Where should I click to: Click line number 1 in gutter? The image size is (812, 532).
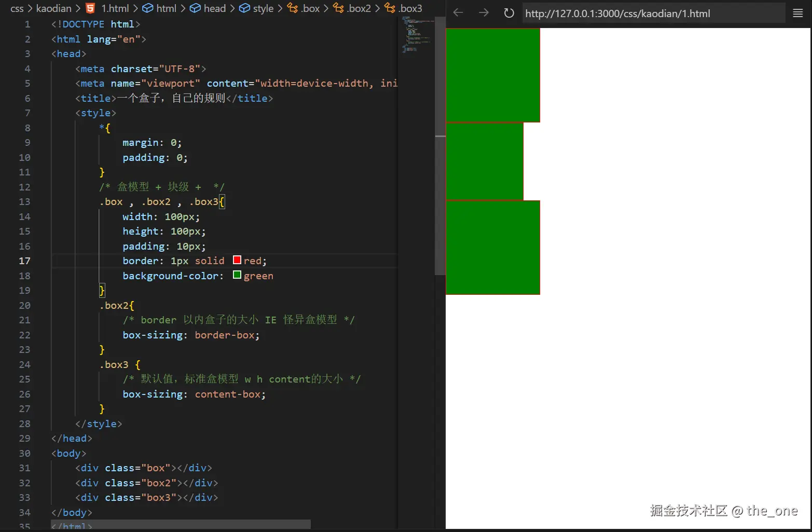coord(27,24)
